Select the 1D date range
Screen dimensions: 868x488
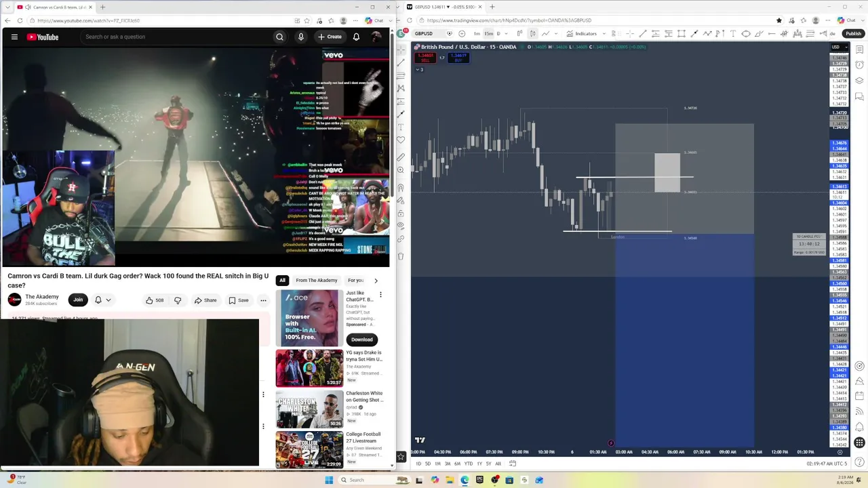coord(418,464)
